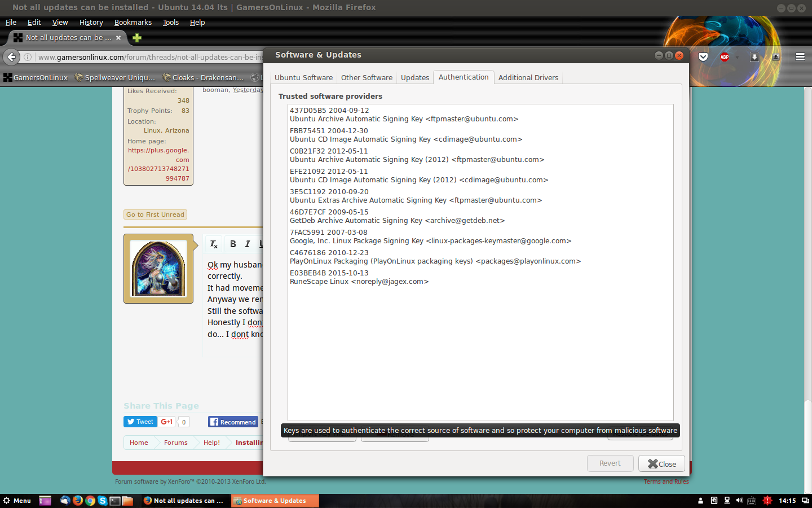This screenshot has width=812, height=508.
Task: Select key E03BEB4B RuneScape Linux key
Action: click(480, 277)
